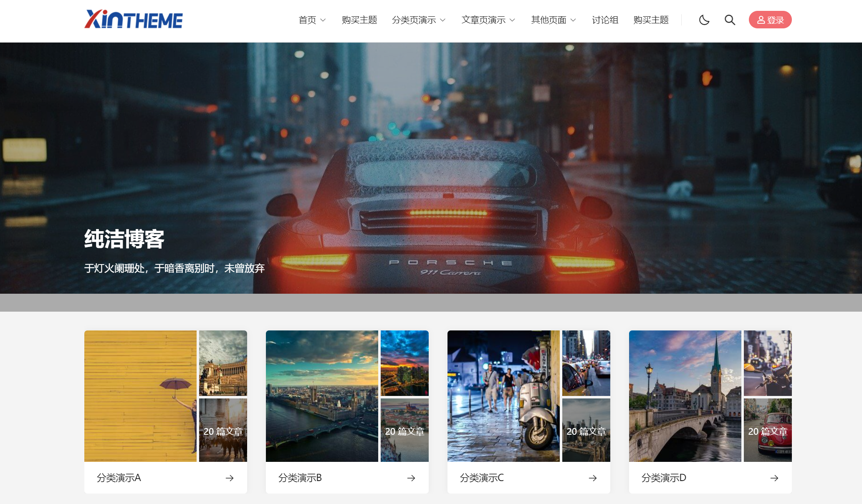This screenshot has height=504, width=862.
Task: Open London aerial river thumbnail
Action: (322, 396)
